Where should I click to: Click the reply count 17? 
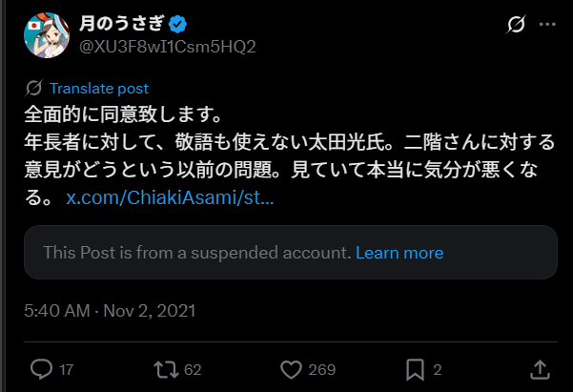point(66,369)
